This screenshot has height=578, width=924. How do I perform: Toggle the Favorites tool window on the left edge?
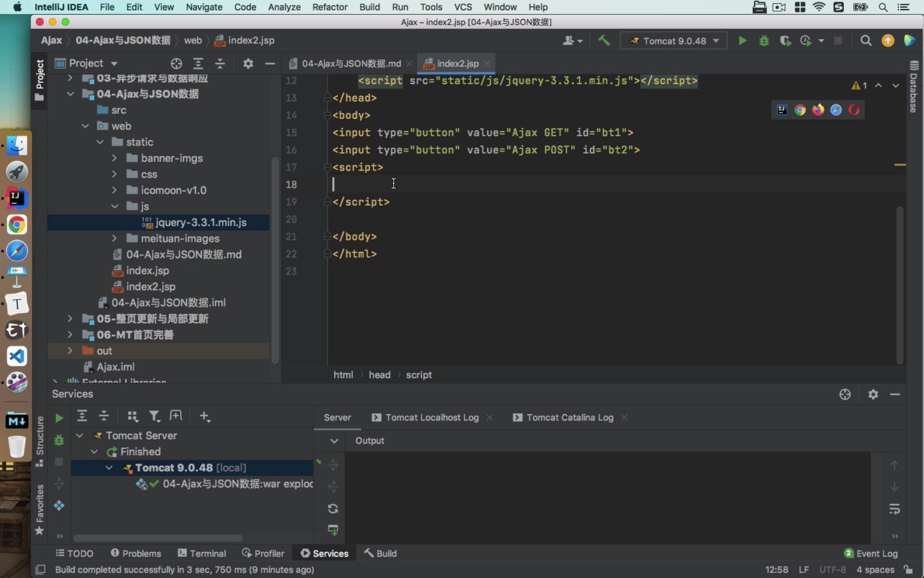40,509
